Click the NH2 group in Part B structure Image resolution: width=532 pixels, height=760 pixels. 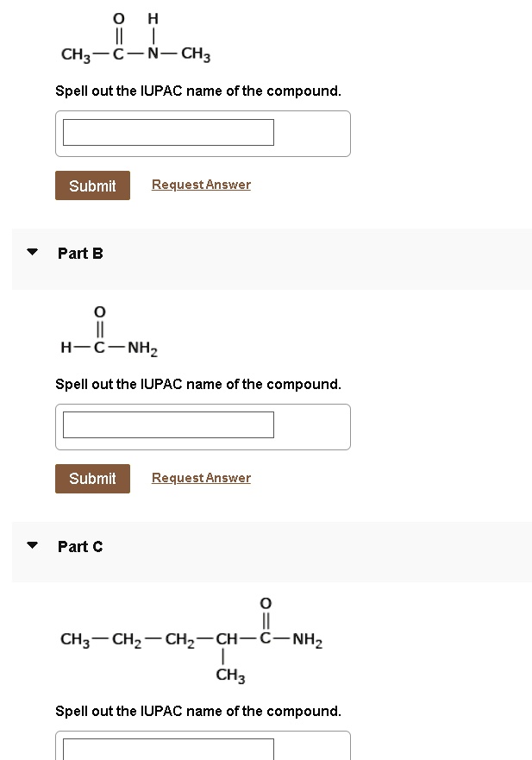tap(142, 348)
